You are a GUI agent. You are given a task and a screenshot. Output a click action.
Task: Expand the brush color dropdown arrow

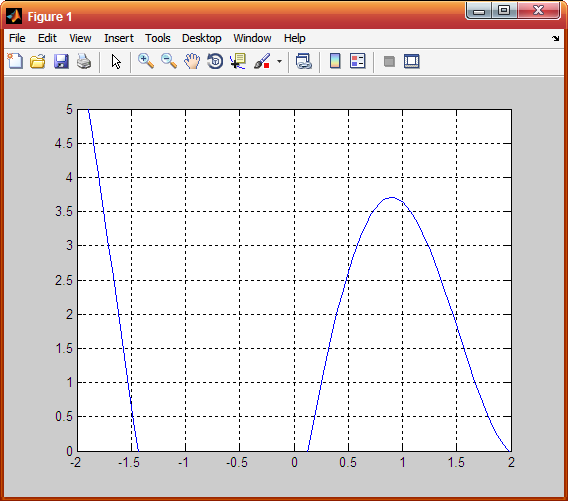pos(279,61)
